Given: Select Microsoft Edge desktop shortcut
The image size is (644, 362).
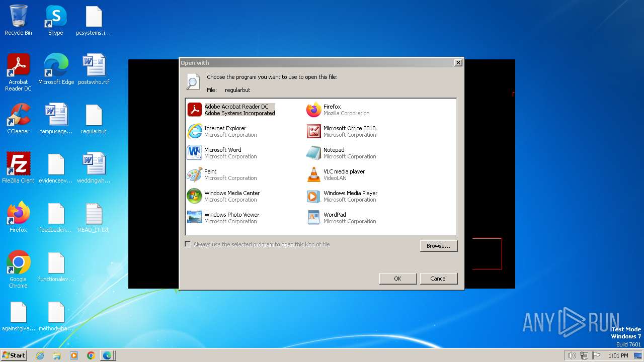Looking at the screenshot, I should click(x=56, y=69).
